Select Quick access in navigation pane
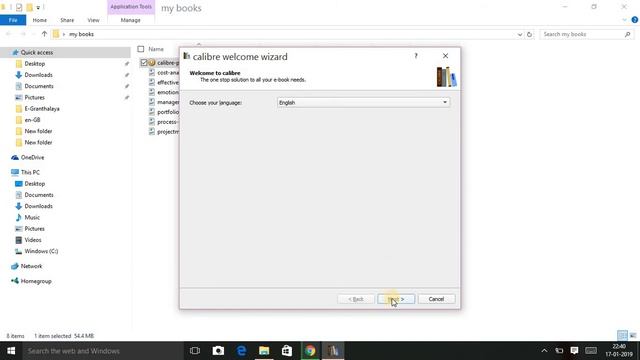Viewport: 640px width, 360px height. tap(37, 52)
